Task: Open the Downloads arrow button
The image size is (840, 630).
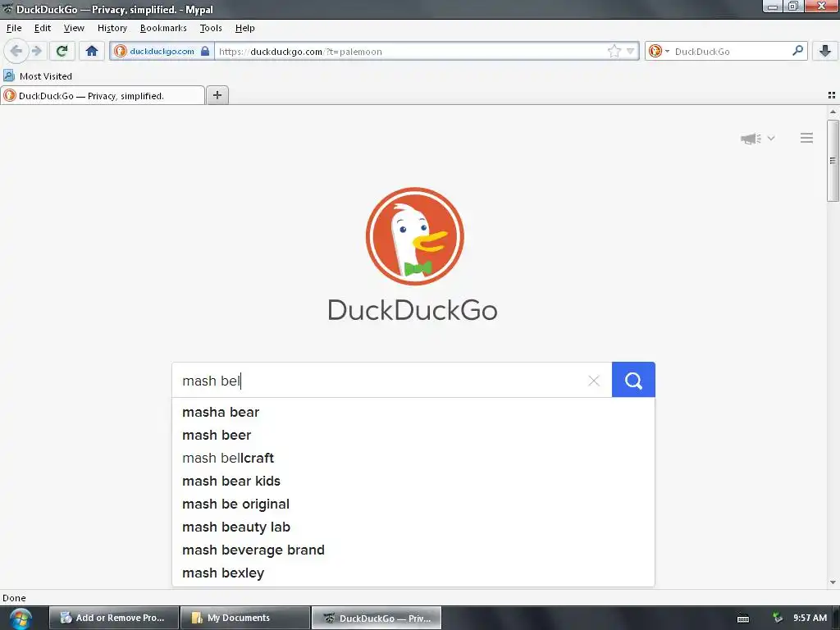Action: 825,52
